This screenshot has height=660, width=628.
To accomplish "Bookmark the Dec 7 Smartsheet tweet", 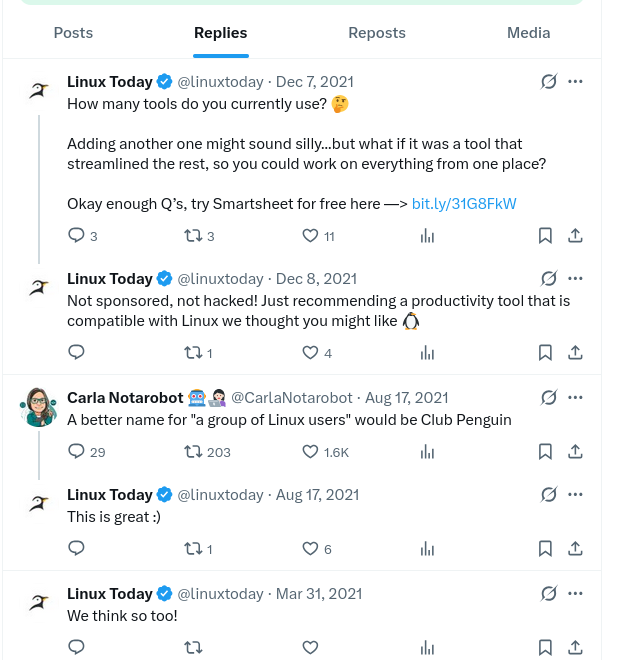I will pyautogui.click(x=545, y=236).
